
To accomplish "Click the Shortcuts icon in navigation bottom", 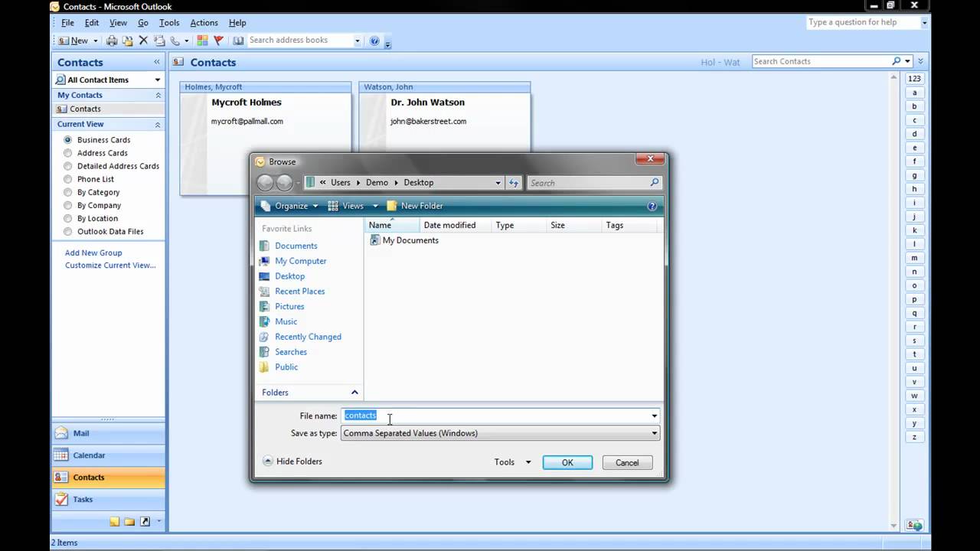I will tap(145, 522).
